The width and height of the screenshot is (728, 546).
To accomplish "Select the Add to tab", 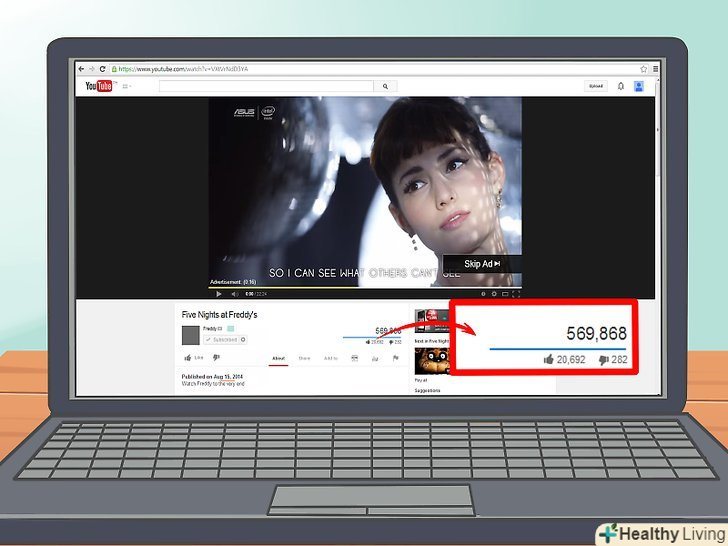I will pos(331,358).
